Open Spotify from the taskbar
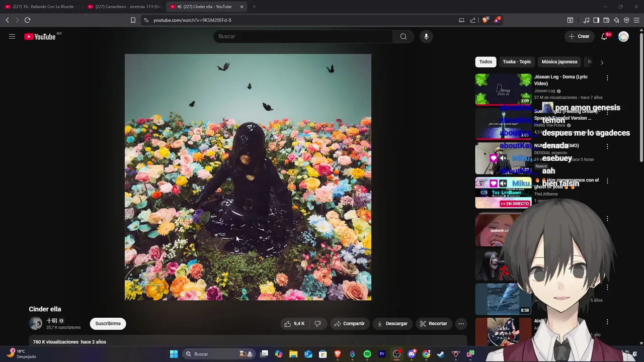644x362 pixels. click(367, 354)
